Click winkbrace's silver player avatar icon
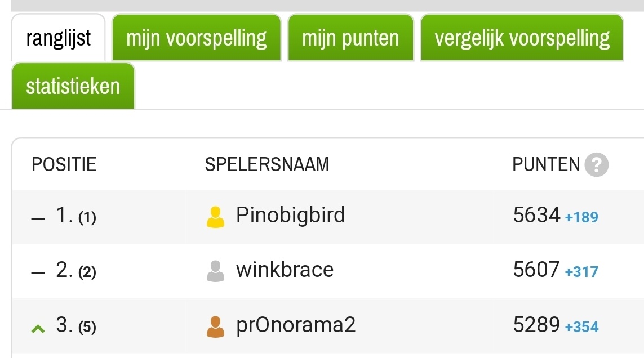This screenshot has width=644, height=358. [216, 271]
